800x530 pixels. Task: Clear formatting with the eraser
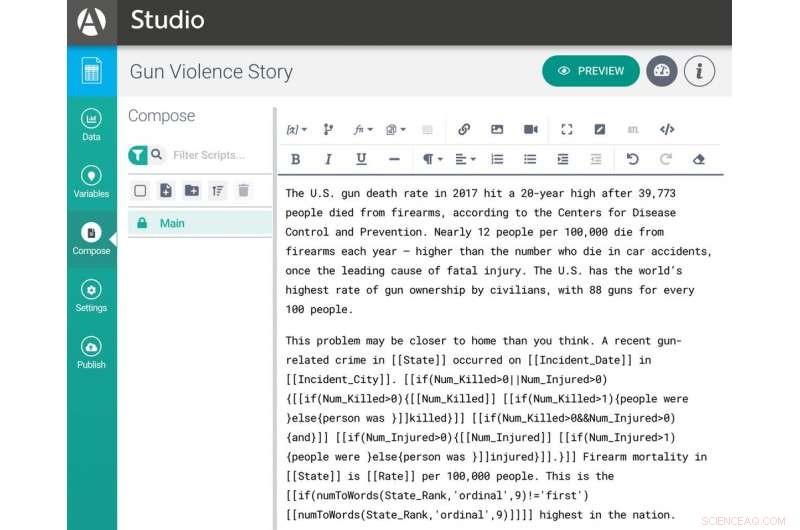(698, 159)
